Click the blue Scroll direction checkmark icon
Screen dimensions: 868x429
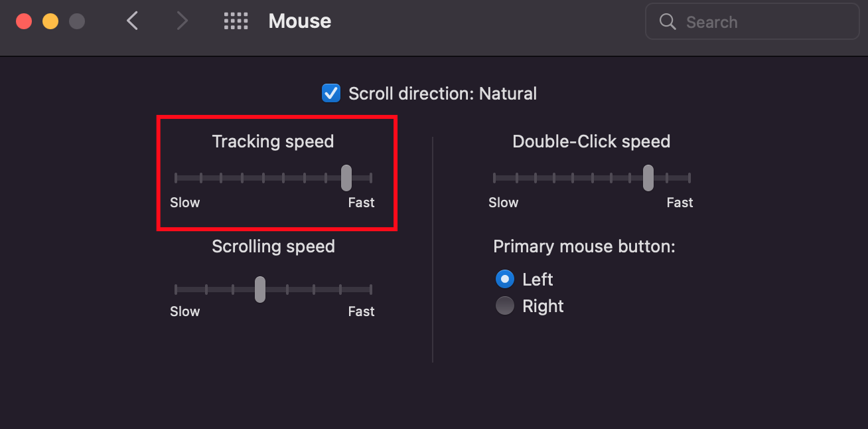point(330,93)
